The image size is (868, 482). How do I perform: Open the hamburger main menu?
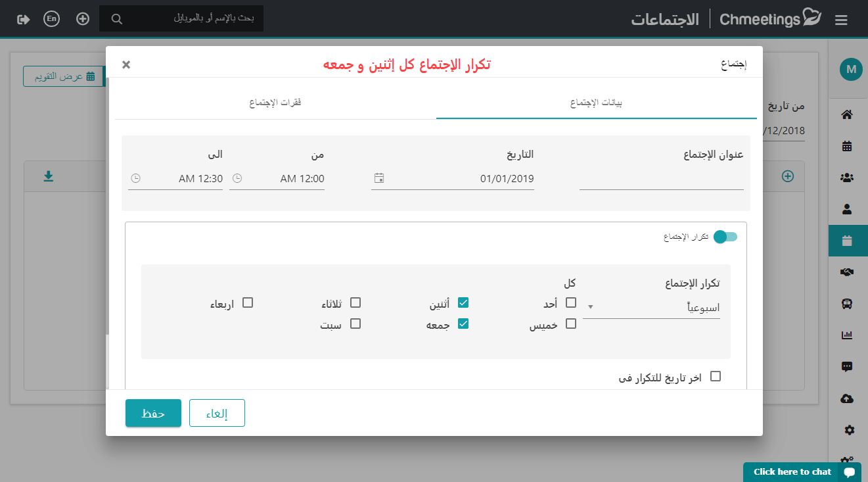pos(841,20)
